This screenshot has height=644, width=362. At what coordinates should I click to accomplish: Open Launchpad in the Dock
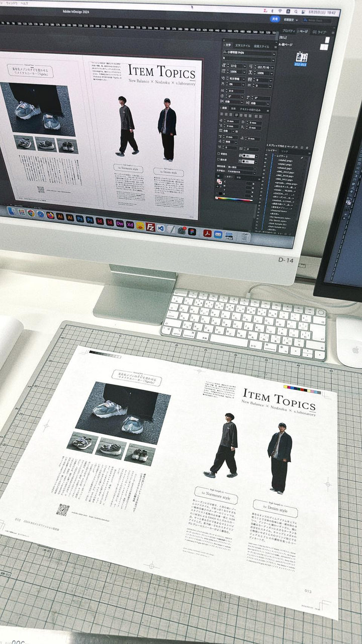point(22,212)
